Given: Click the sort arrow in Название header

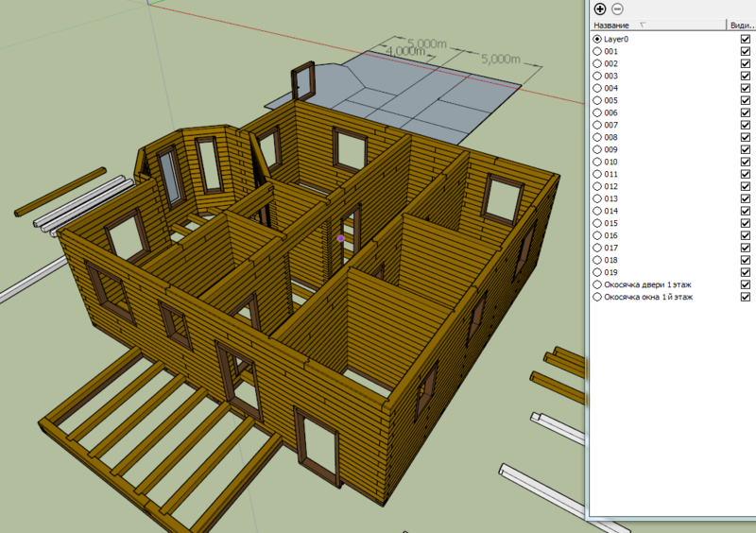Looking at the screenshot, I should (644, 25).
